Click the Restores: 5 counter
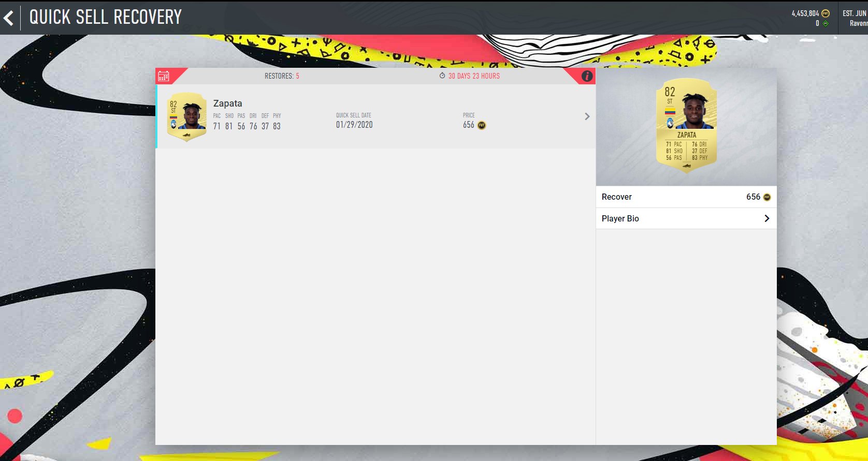Viewport: 868px width, 461px height. click(x=282, y=76)
